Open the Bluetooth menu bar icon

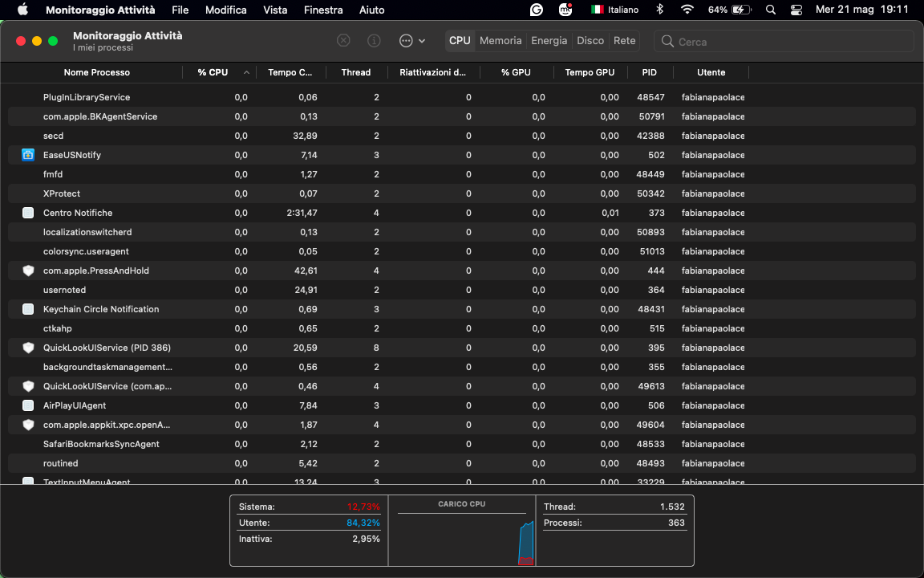(658, 10)
